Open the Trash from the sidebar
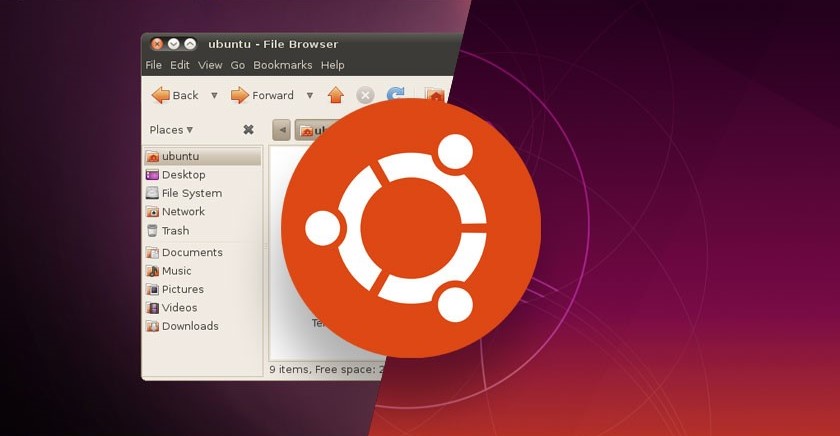The height and width of the screenshot is (436, 840). (174, 230)
